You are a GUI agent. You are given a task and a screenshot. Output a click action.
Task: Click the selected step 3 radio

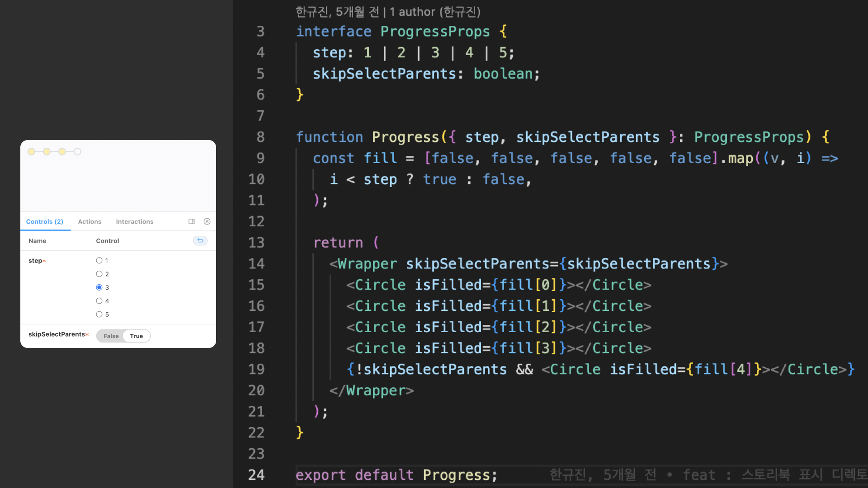(99, 287)
